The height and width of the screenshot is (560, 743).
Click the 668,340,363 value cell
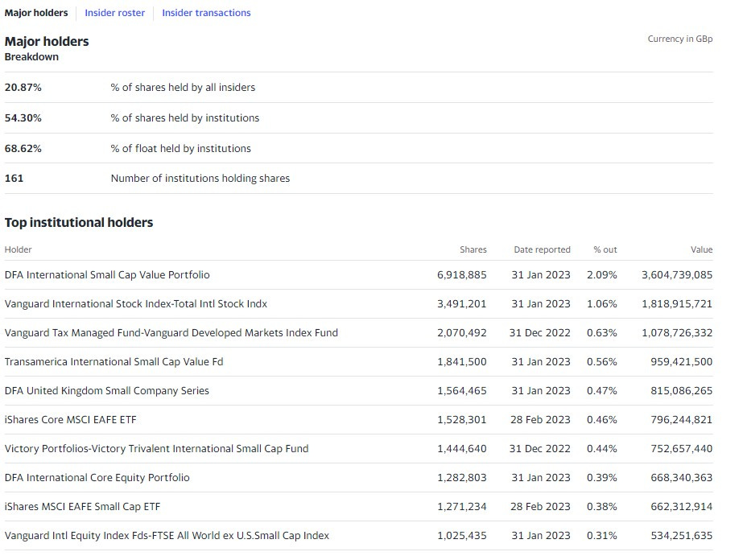pyautogui.click(x=681, y=478)
